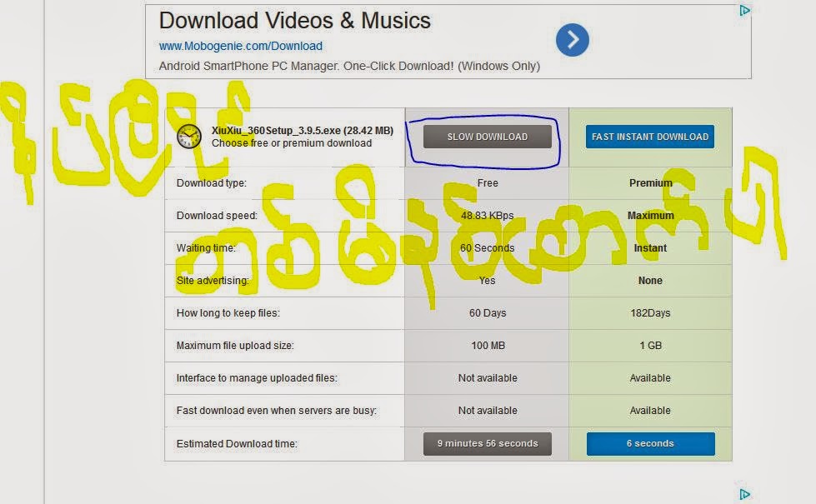Viewport: 816px width, 504px height.
Task: Click the FAST INSTANT DOWNLOAD button
Action: [650, 137]
